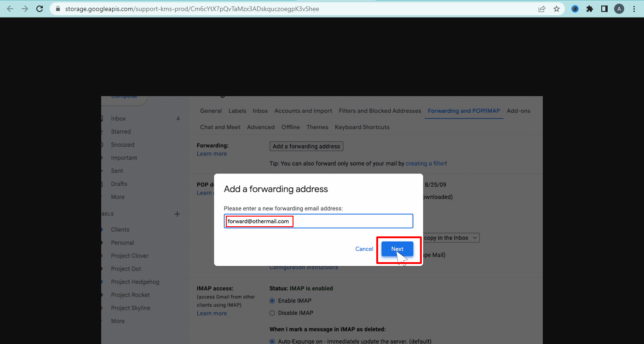Click the forwarding email address input field
Image resolution: width=644 pixels, height=344 pixels.
tap(317, 221)
